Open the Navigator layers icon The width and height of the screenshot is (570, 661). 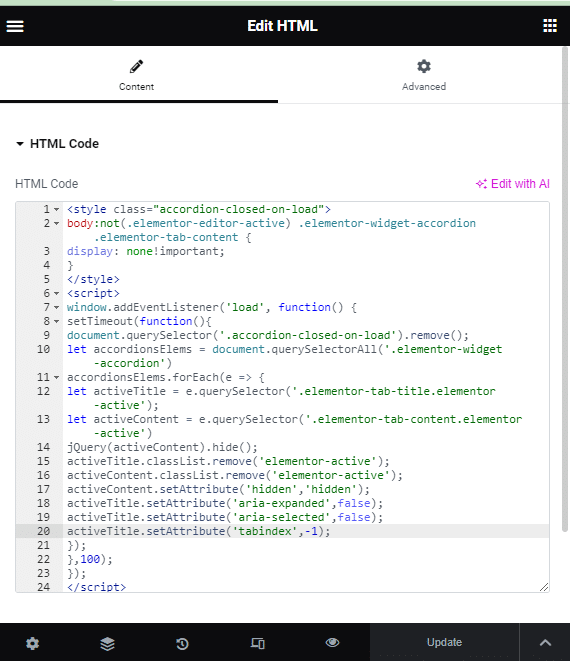[x=108, y=643]
